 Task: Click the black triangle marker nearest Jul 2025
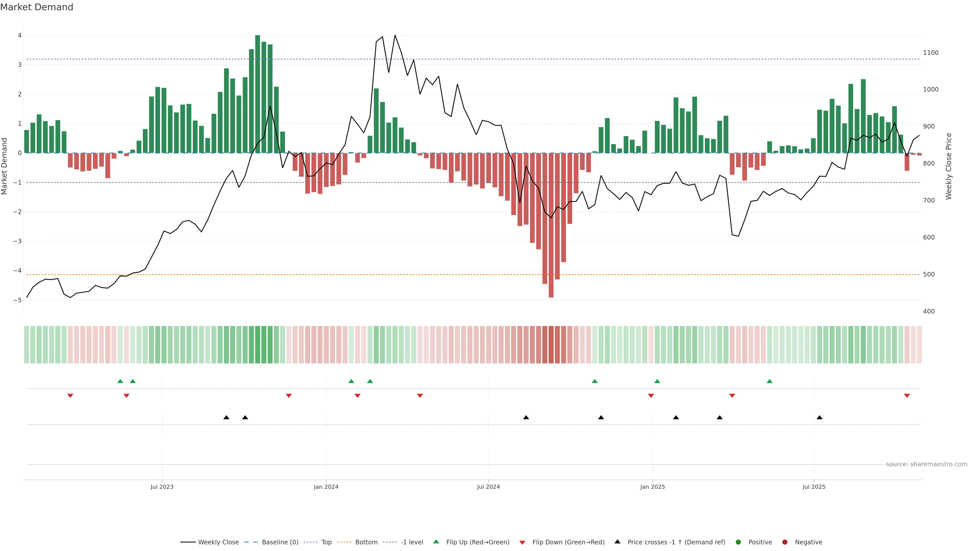point(819,418)
